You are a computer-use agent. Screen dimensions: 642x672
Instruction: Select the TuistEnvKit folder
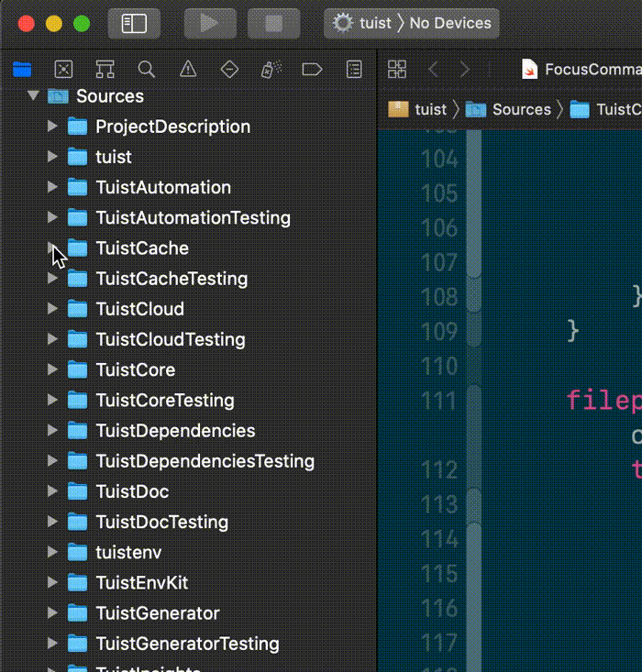pos(189,583)
